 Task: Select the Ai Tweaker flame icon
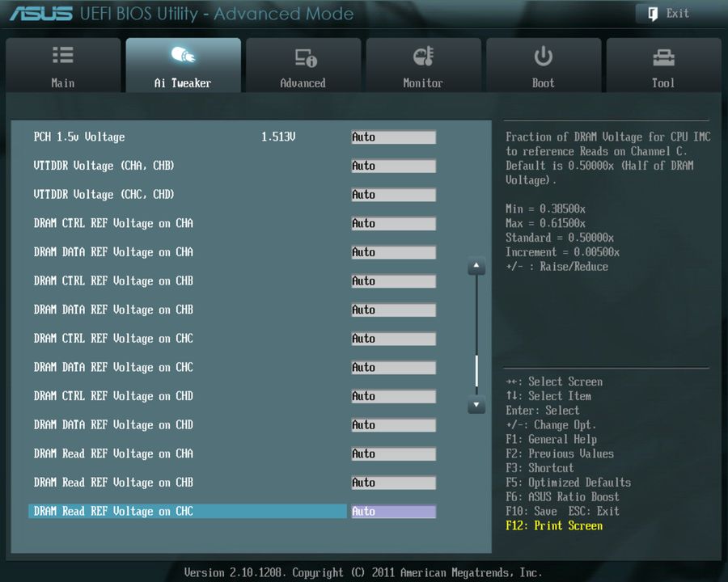pos(183,55)
